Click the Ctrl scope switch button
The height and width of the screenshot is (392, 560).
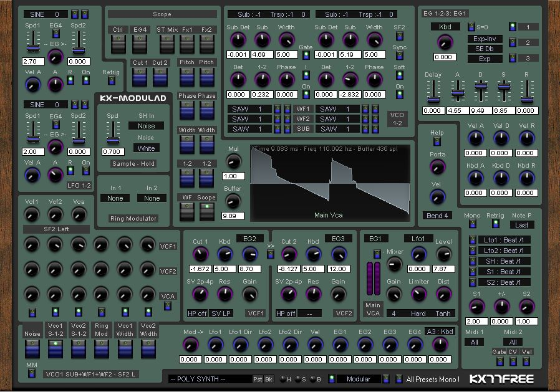tap(117, 44)
